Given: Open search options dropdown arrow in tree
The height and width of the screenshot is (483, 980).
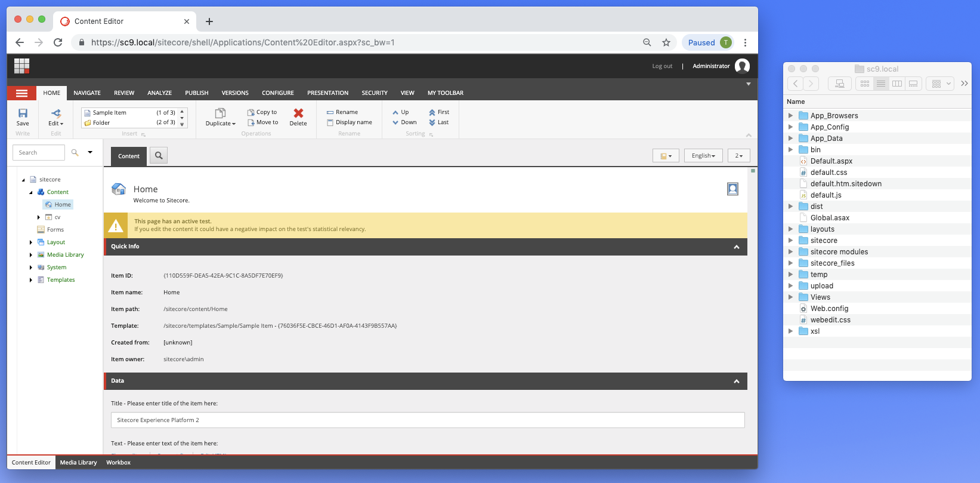Looking at the screenshot, I should 90,152.
